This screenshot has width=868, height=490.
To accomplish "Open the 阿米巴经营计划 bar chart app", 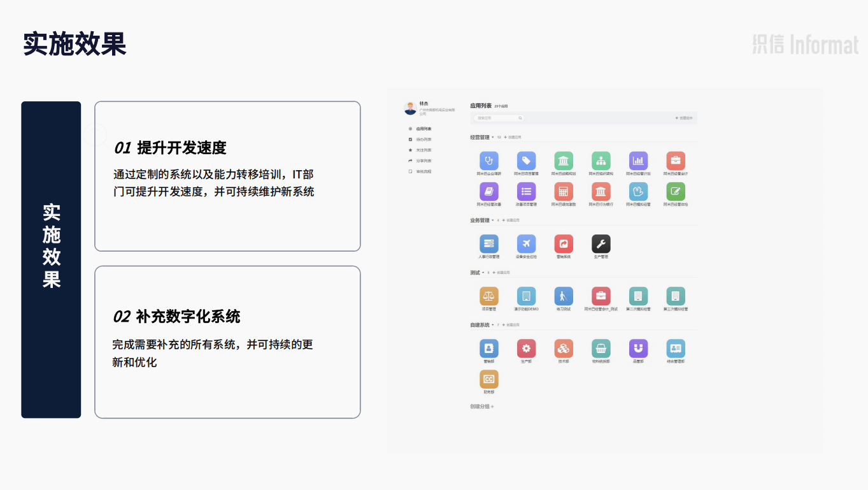I will coord(638,161).
